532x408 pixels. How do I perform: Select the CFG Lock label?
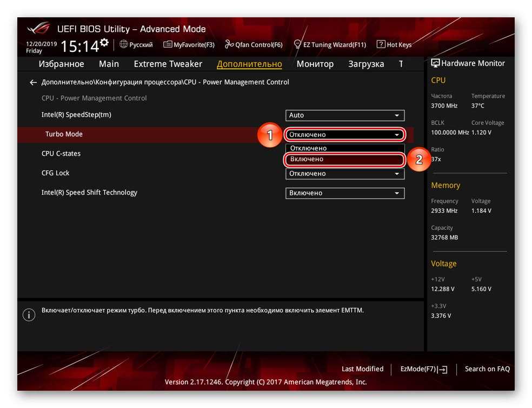(x=55, y=173)
